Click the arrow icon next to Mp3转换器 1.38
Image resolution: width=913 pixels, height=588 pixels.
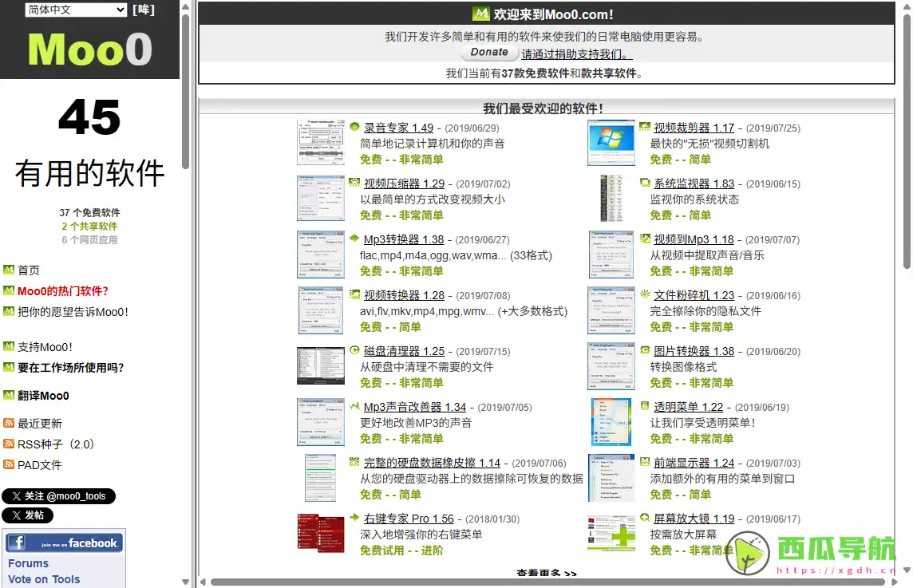354,238
